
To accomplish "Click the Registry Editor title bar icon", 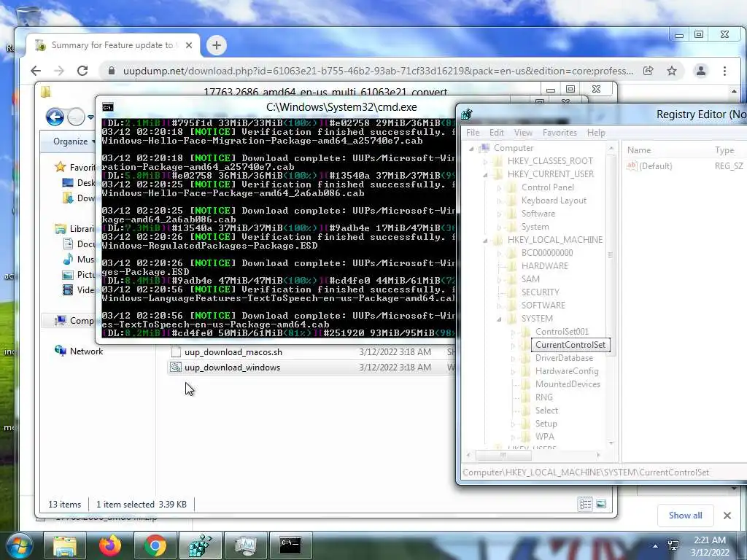I will pos(467,114).
